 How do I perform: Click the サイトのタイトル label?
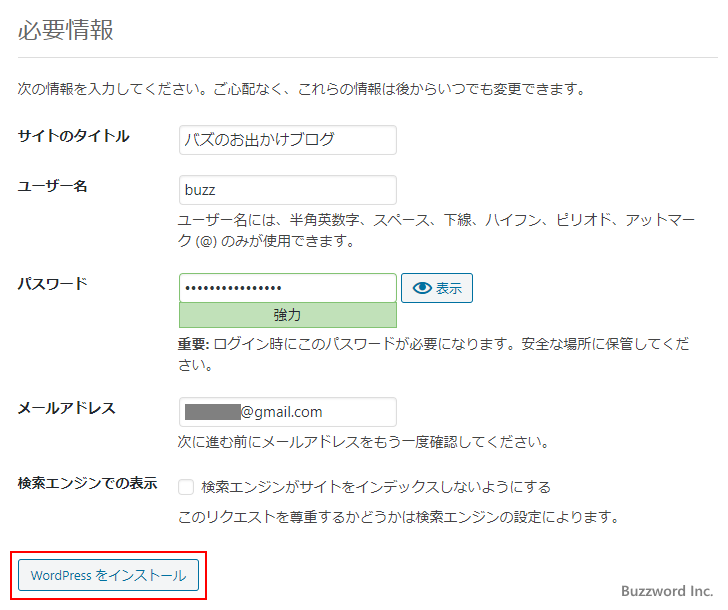coord(73,136)
